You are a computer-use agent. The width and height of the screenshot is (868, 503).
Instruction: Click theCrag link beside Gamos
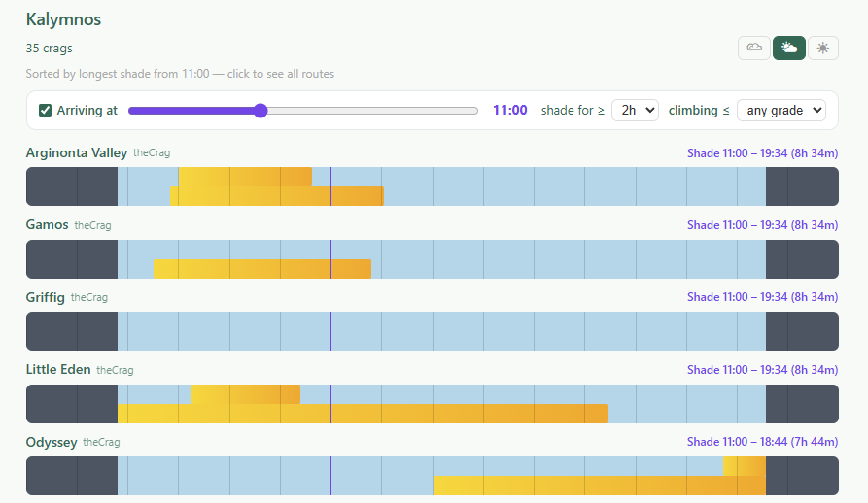coord(93,225)
